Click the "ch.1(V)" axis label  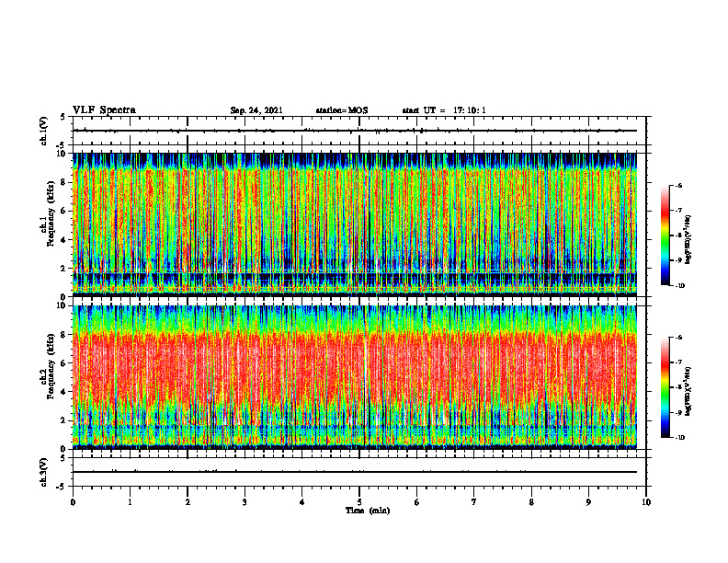(44, 131)
